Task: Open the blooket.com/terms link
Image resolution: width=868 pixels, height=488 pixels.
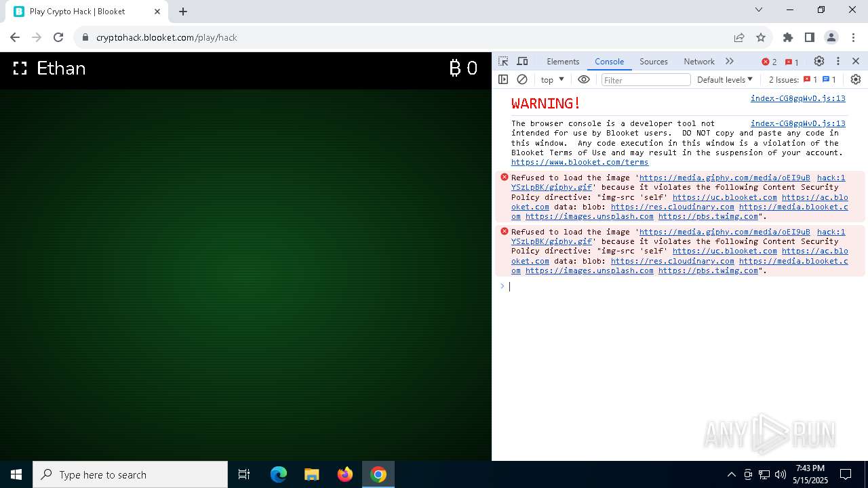Action: click(x=580, y=162)
